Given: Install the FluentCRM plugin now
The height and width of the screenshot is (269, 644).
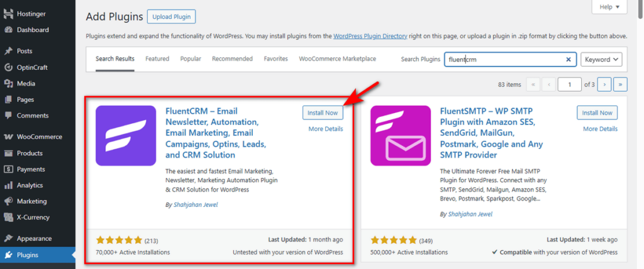Looking at the screenshot, I should [323, 113].
